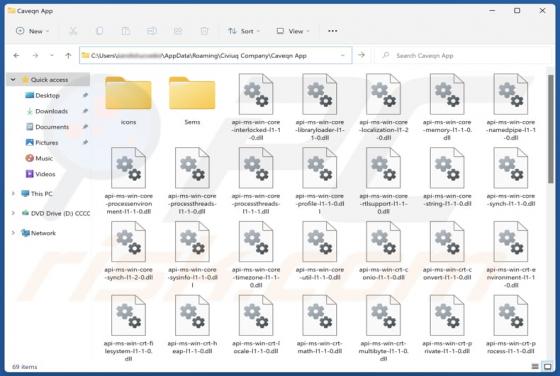Select api-ms-win-crt-multibyte-l1-1-0.dll file
This screenshot has height=376, width=560.
click(383, 328)
